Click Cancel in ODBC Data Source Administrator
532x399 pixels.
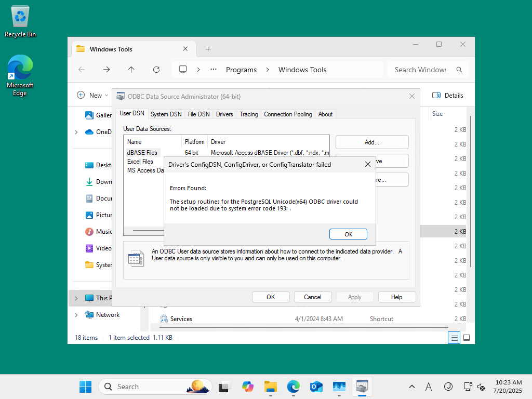click(x=312, y=297)
